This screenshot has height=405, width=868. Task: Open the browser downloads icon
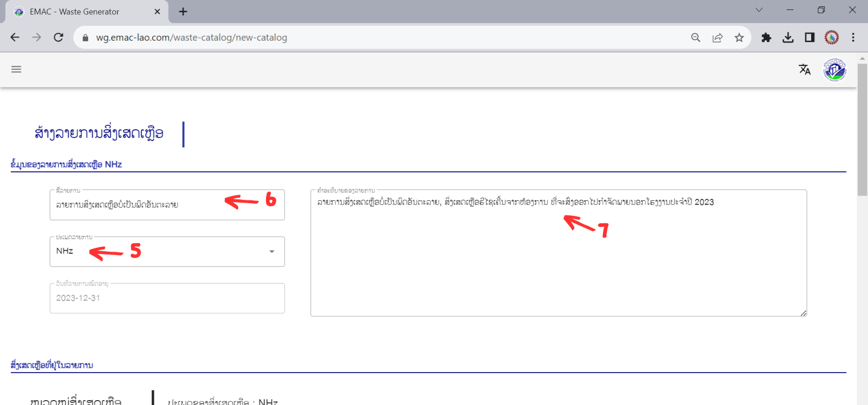pos(788,38)
